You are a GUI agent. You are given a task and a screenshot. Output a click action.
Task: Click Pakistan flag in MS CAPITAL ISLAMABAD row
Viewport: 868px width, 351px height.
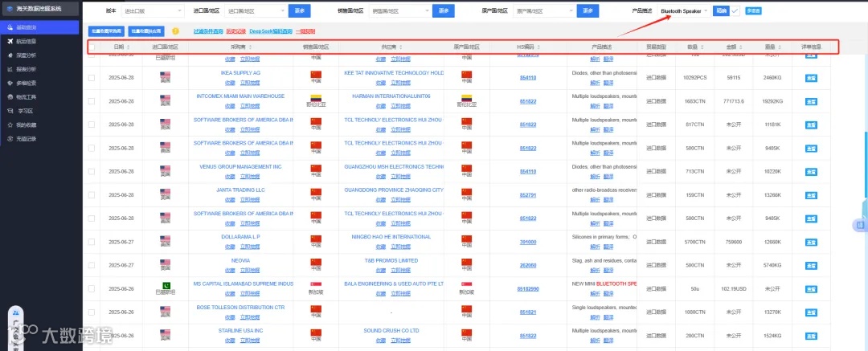166,286
